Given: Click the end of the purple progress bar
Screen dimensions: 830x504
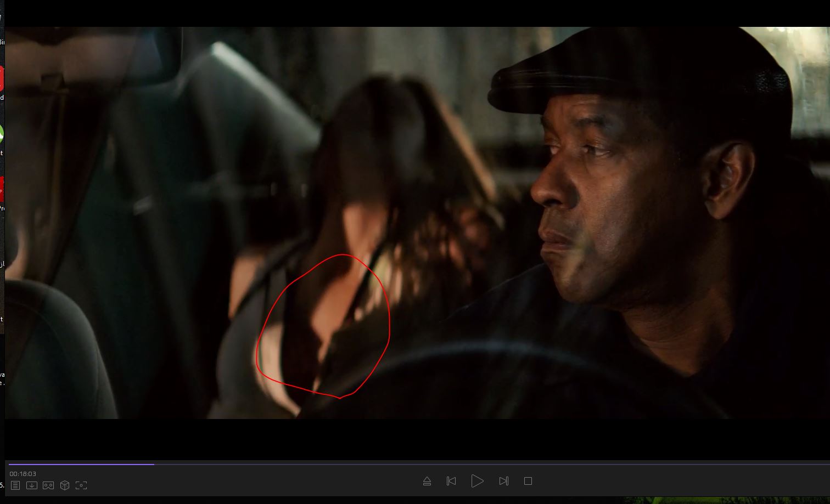Looking at the screenshot, I should tap(154, 464).
